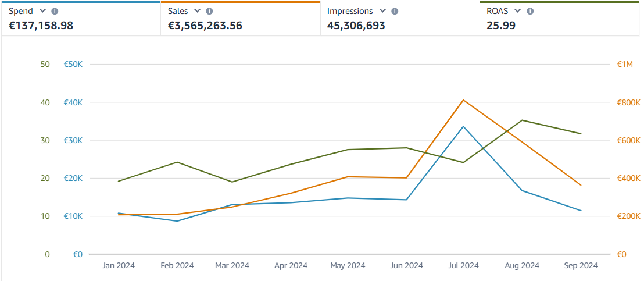Open the ROAS metric dropdown chevron
Screen dimensions: 644x281
518,11
